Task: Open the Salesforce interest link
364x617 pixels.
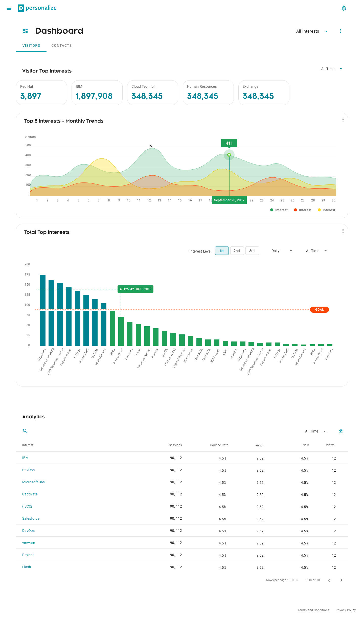Action: (31, 518)
